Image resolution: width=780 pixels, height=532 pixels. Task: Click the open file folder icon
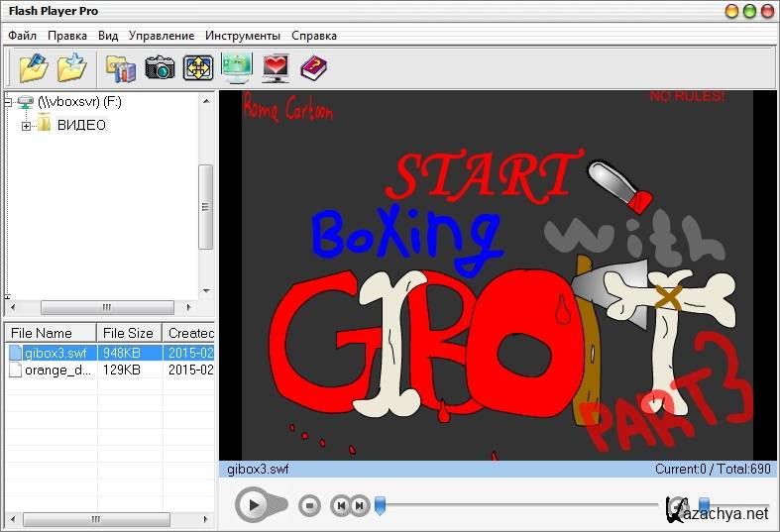click(34, 67)
